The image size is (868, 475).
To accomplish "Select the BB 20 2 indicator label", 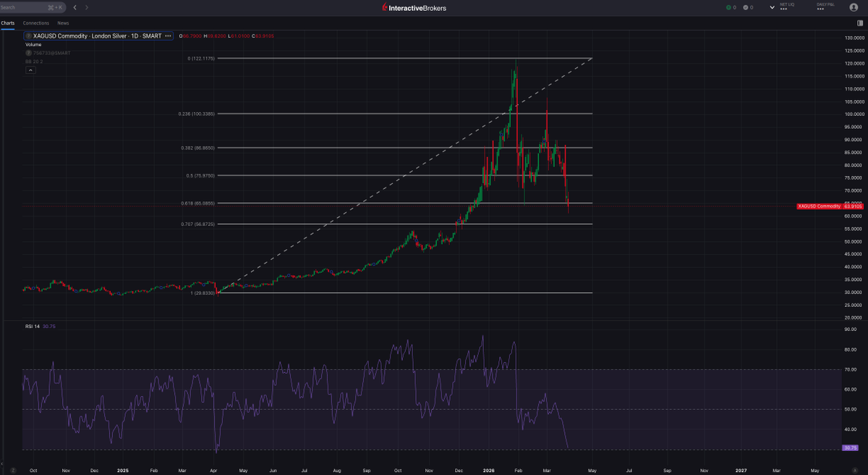I will [33, 62].
